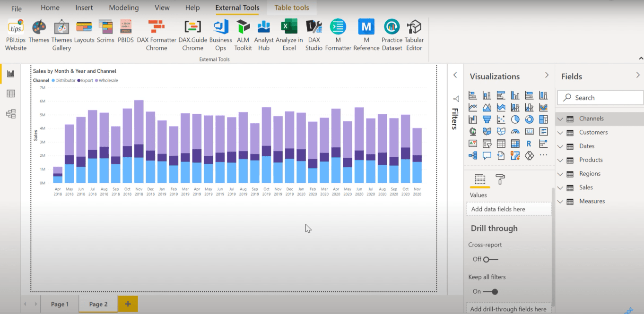Select the card (123) visual
Viewport: 644px width, 314px height.
click(x=530, y=131)
